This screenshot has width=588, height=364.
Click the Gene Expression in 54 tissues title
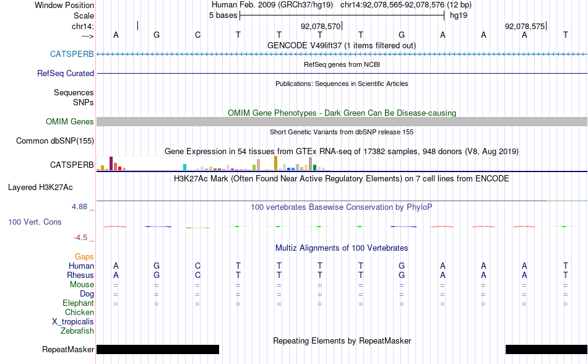pyautogui.click(x=342, y=152)
